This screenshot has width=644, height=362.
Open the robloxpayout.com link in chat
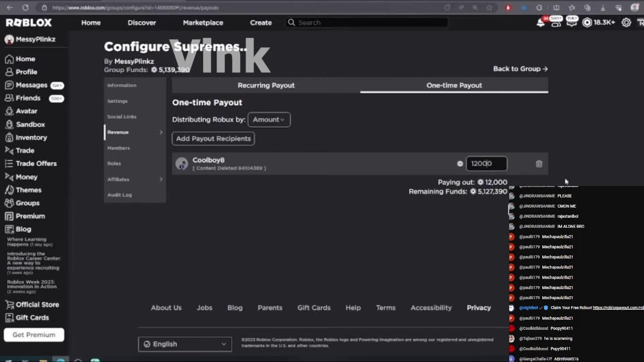[x=618, y=308]
